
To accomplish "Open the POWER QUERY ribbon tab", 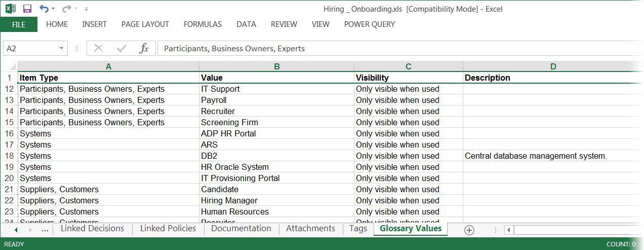I will tap(370, 24).
